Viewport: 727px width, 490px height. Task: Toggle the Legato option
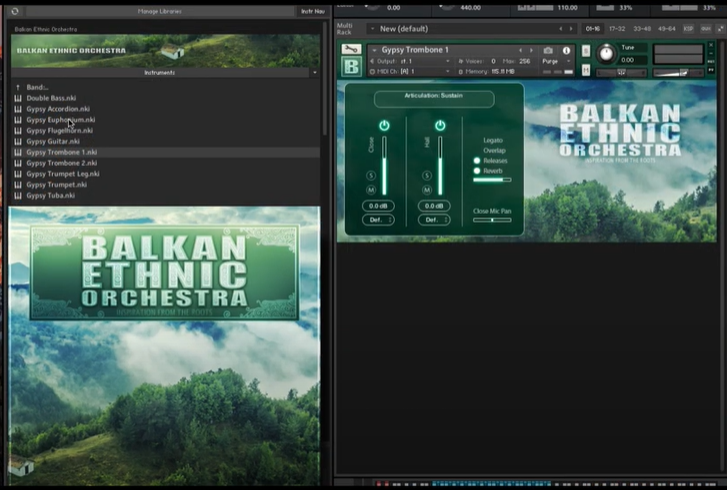[x=492, y=140]
